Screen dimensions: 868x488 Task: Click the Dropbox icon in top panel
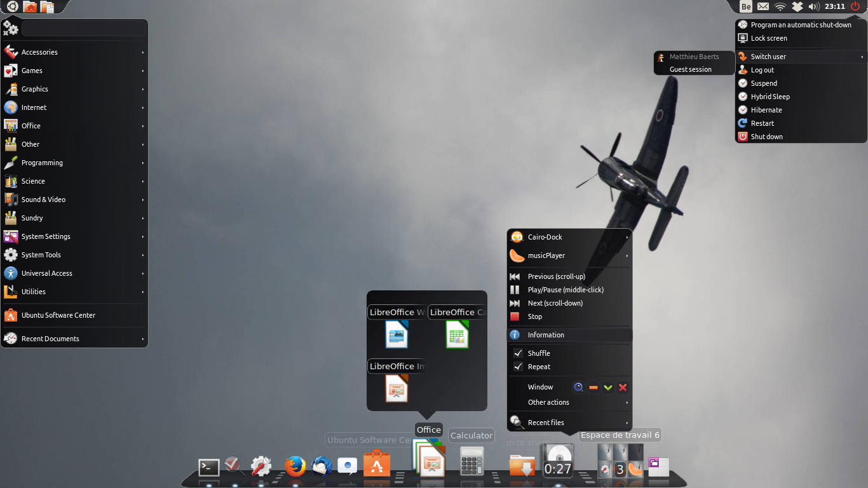[797, 6]
